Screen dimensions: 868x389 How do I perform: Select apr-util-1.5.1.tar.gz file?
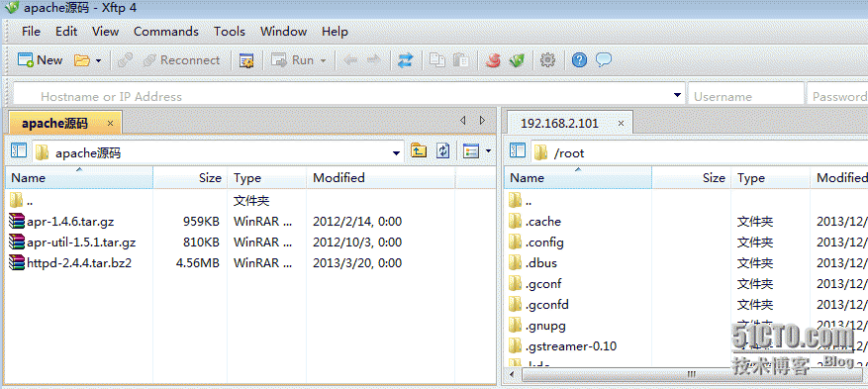click(72, 243)
